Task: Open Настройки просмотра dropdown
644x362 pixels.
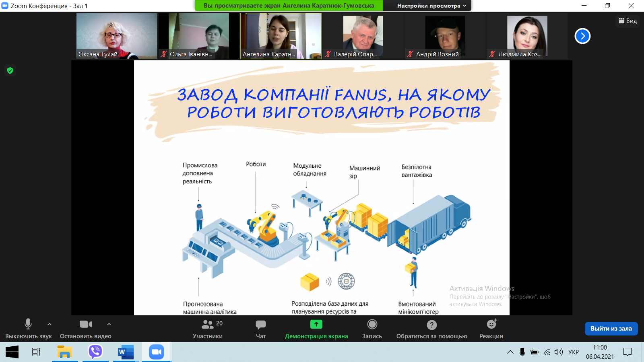Action: tap(431, 6)
